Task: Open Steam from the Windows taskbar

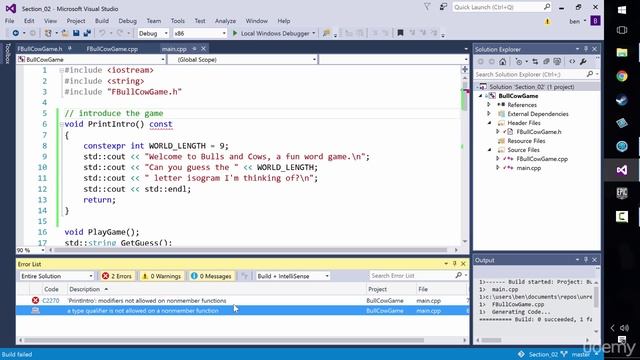Action: pos(622,100)
